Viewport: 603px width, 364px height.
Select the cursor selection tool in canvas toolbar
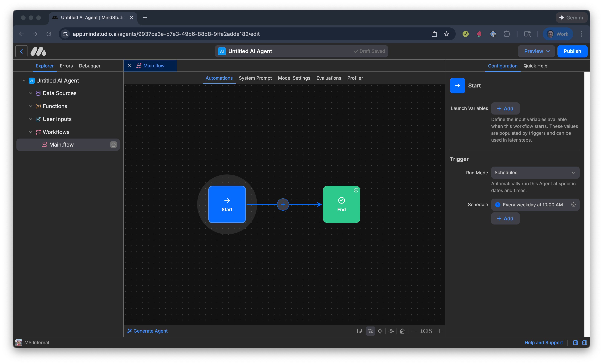[x=370, y=331]
